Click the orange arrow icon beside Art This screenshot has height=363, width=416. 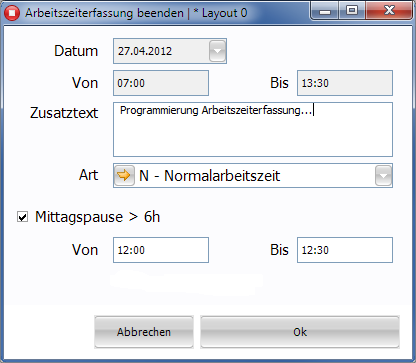coord(124,175)
